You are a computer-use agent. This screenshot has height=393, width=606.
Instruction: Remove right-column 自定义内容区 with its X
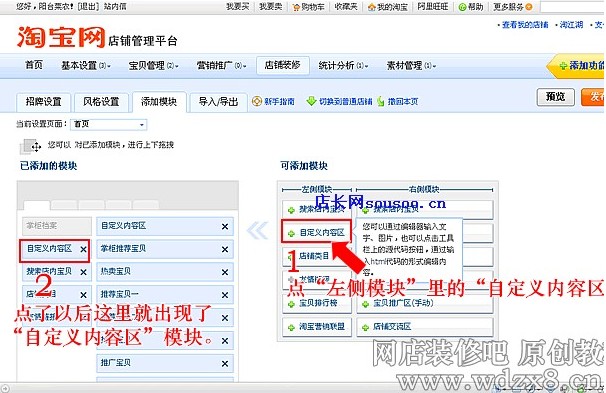pyautogui.click(x=225, y=227)
